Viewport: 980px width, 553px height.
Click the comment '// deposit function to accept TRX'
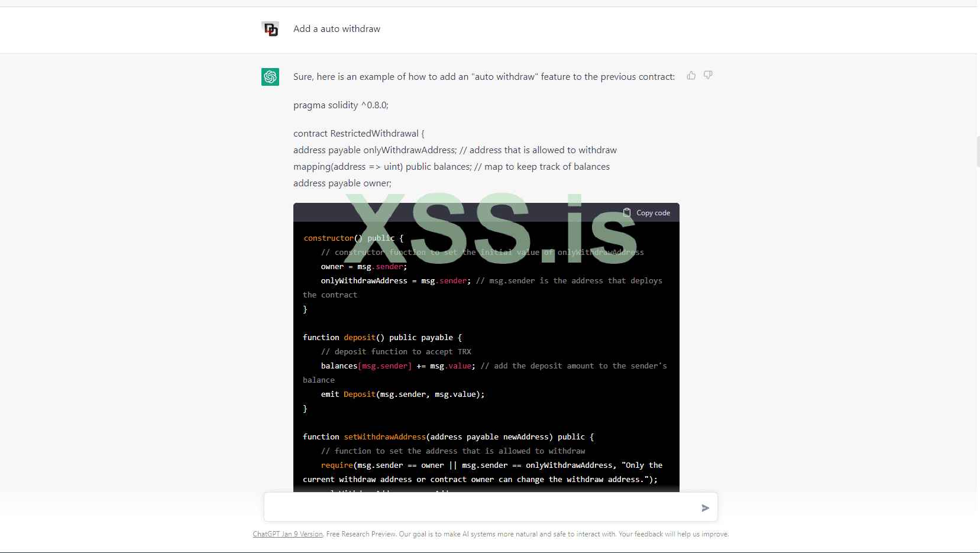[396, 352]
